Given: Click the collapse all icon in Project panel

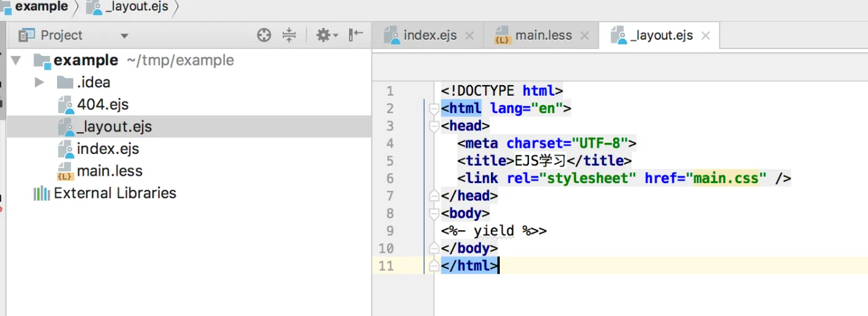Looking at the screenshot, I should (290, 35).
